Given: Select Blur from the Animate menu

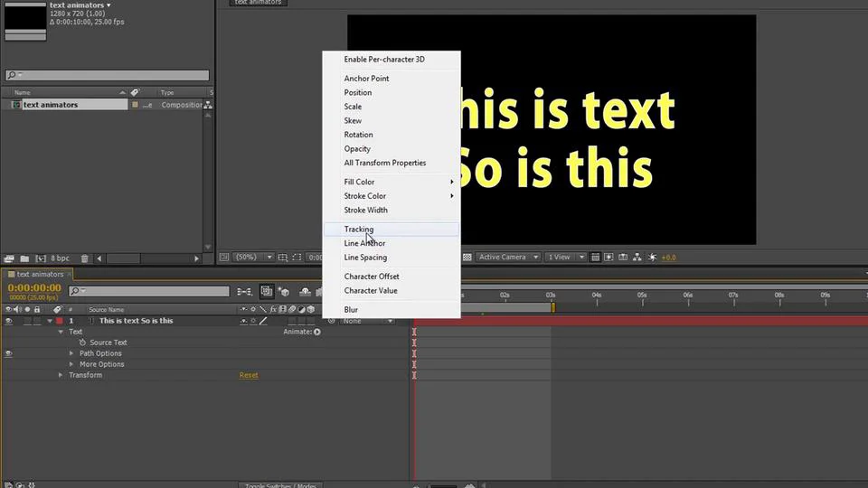Looking at the screenshot, I should [x=392, y=310].
